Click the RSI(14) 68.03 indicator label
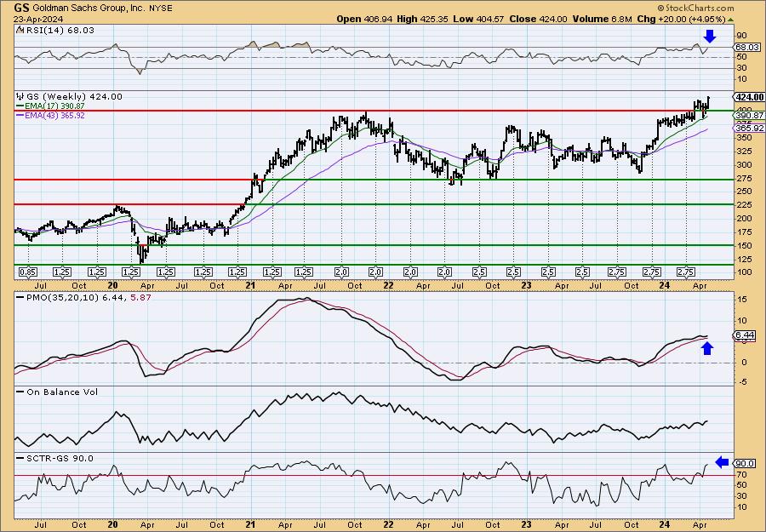This screenshot has width=766, height=532. click(60, 31)
